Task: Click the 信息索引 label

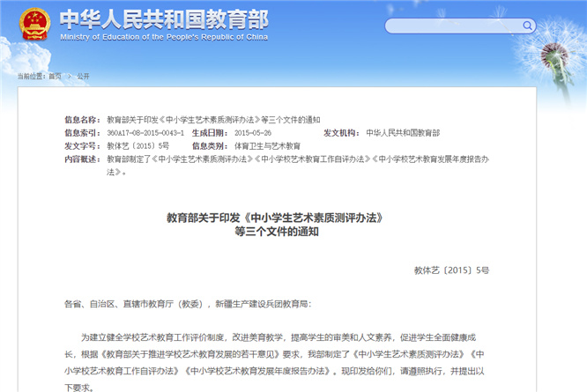Action: (82, 133)
